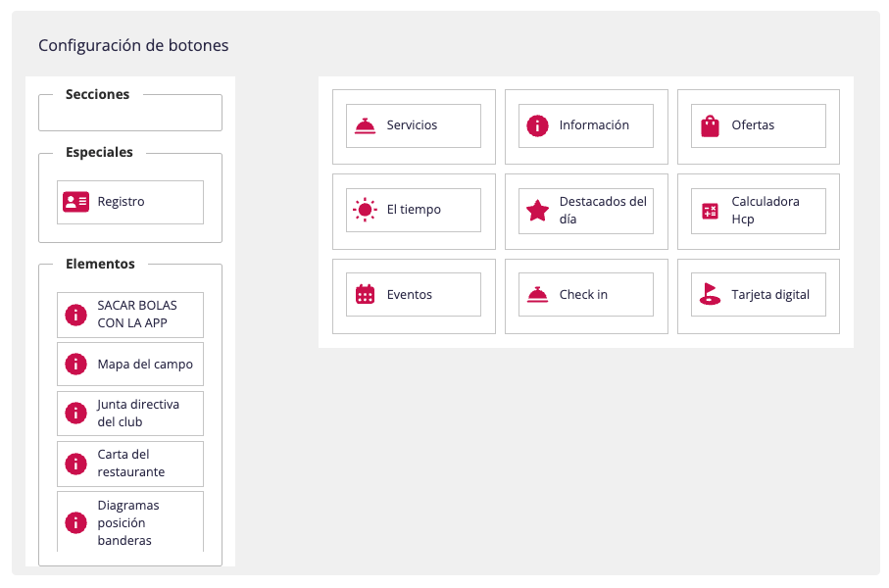Pick the Diagramas posición banderas element
The height and width of the screenshot is (588, 889).
click(130, 521)
